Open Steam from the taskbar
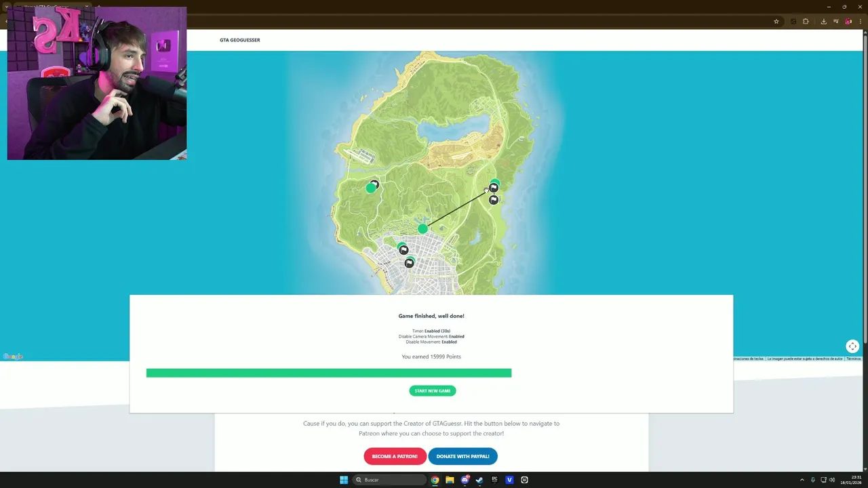This screenshot has width=868, height=488. 479,480
